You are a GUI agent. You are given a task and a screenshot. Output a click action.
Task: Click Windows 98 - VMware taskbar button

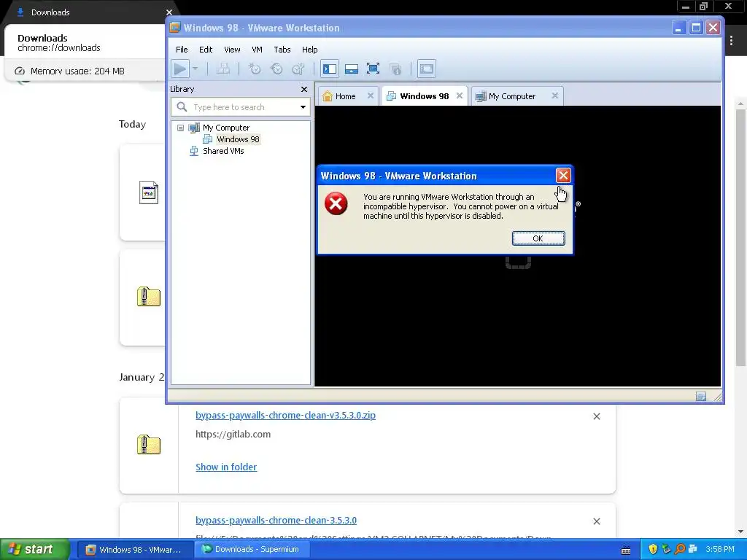pyautogui.click(x=135, y=550)
